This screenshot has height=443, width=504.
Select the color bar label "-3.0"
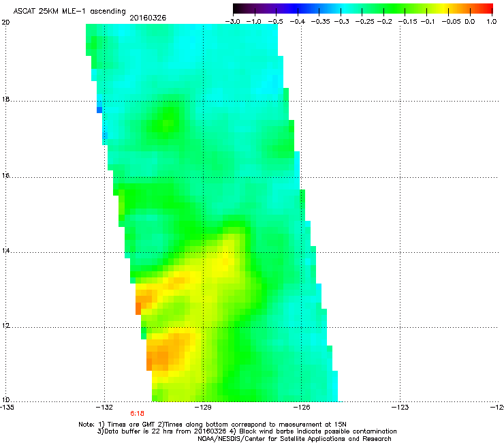[232, 22]
